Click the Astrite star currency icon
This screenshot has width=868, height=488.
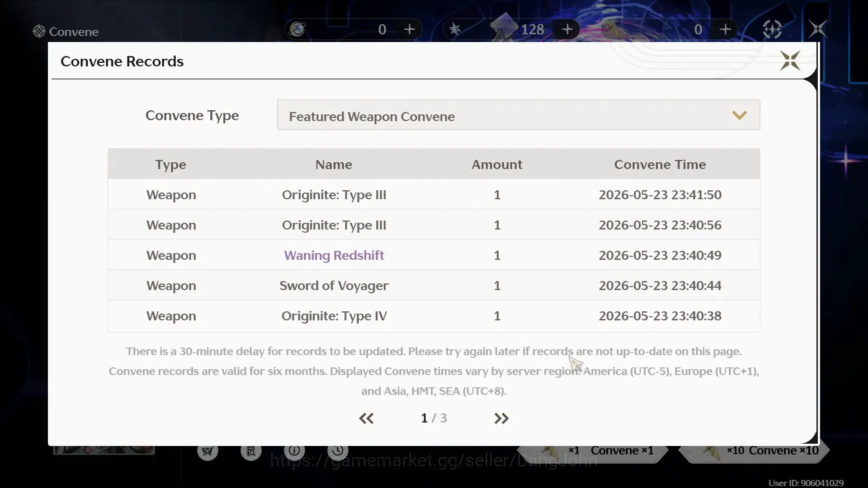[x=455, y=30]
